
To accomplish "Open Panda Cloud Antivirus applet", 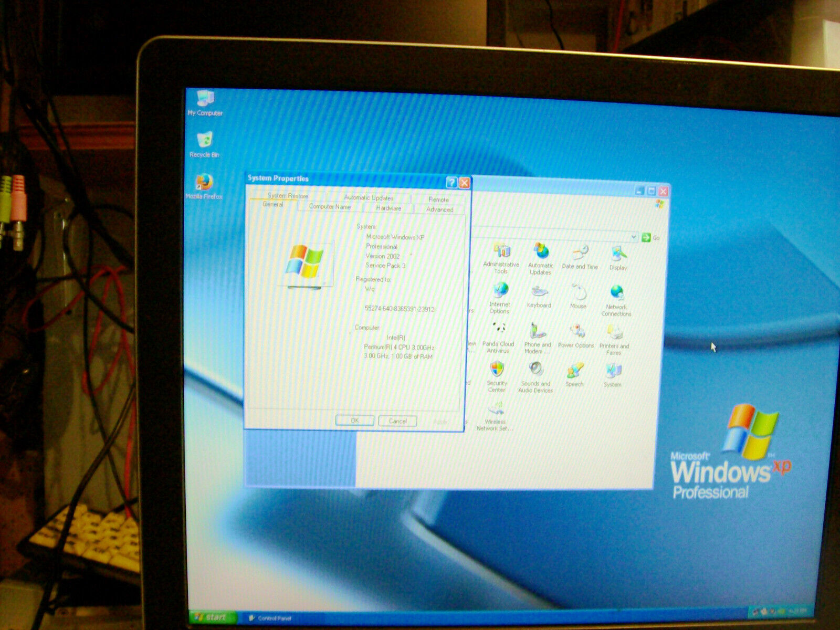I will pyautogui.click(x=498, y=338).
